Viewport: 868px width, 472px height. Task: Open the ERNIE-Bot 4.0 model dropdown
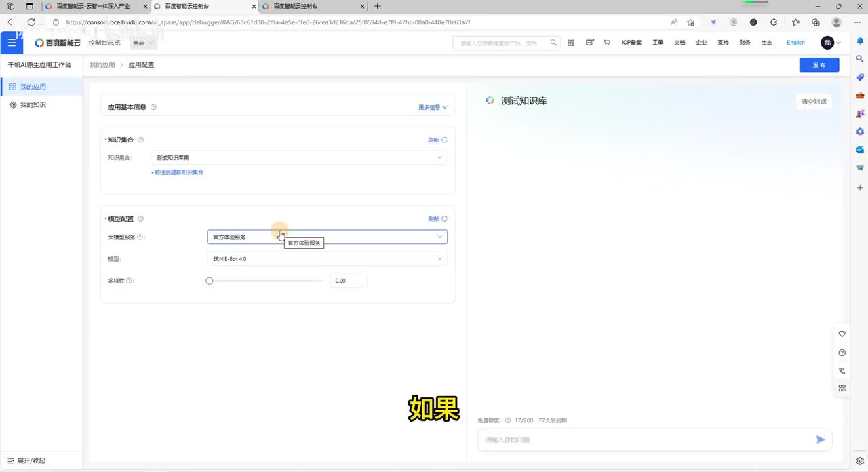(326, 258)
